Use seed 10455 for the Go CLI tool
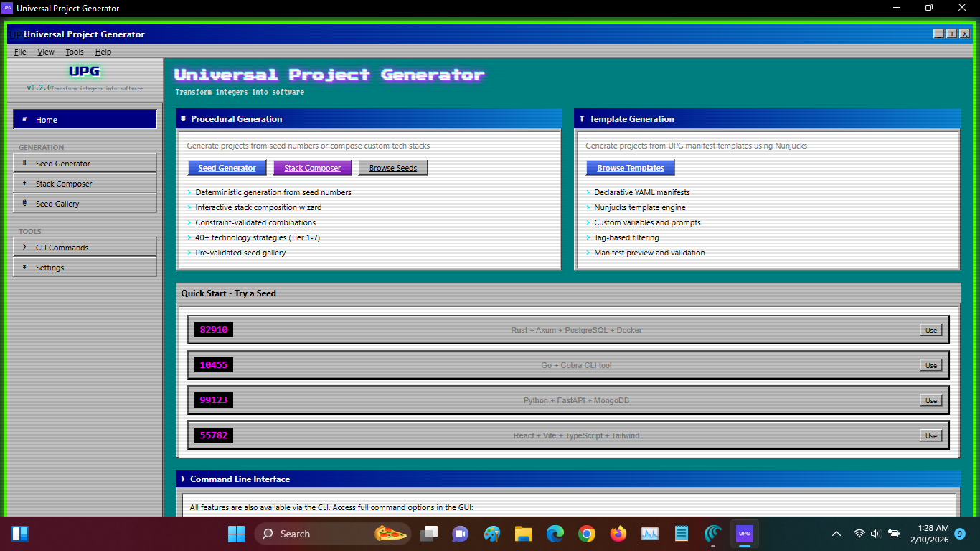 click(x=930, y=364)
